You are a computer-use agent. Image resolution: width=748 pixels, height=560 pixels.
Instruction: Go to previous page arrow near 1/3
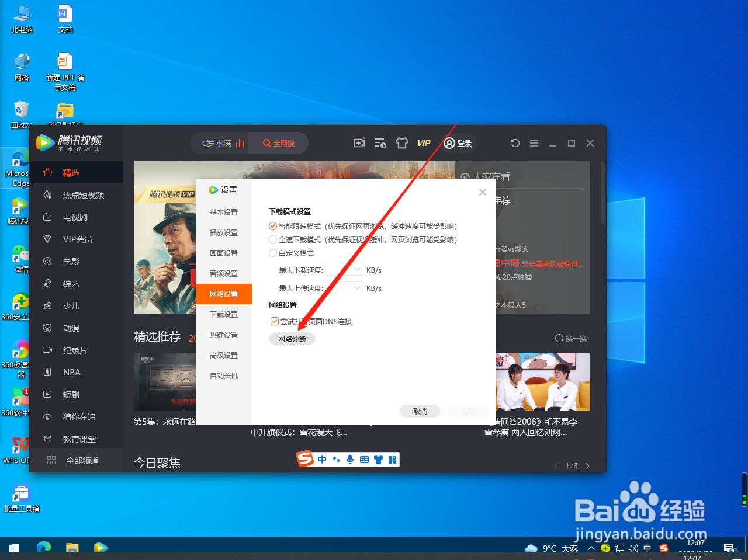tap(556, 466)
